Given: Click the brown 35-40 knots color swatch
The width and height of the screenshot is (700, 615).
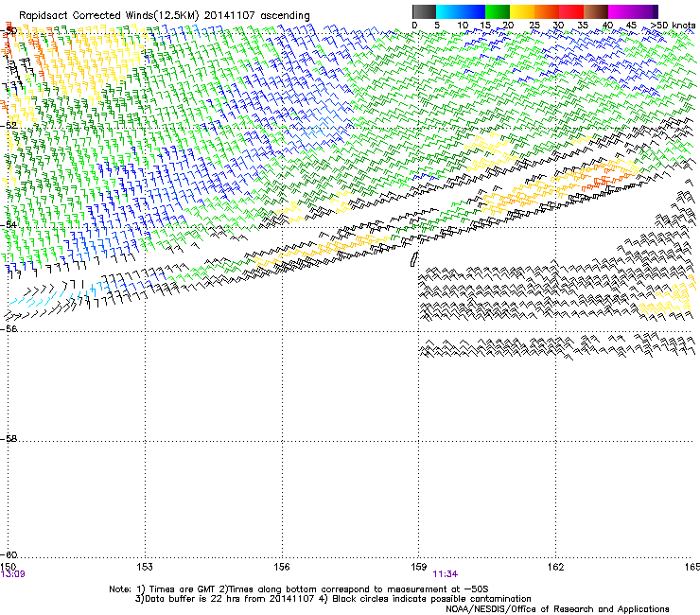Looking at the screenshot, I should 596,11.
